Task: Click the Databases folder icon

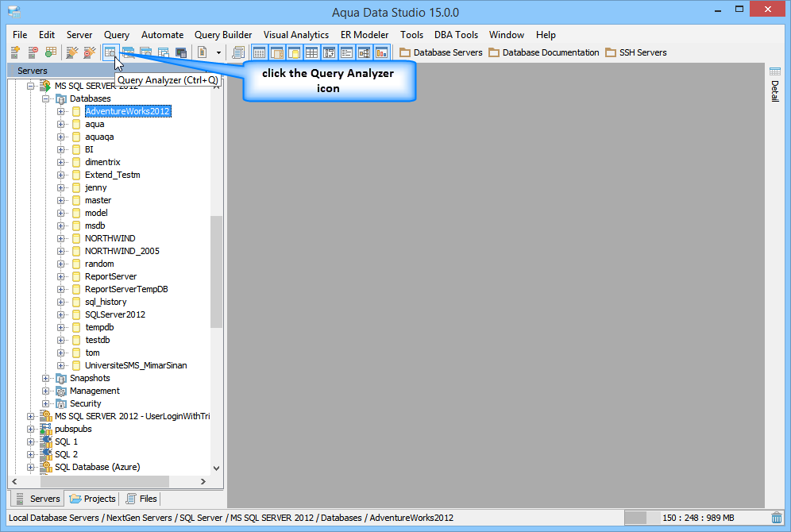Action: point(61,98)
